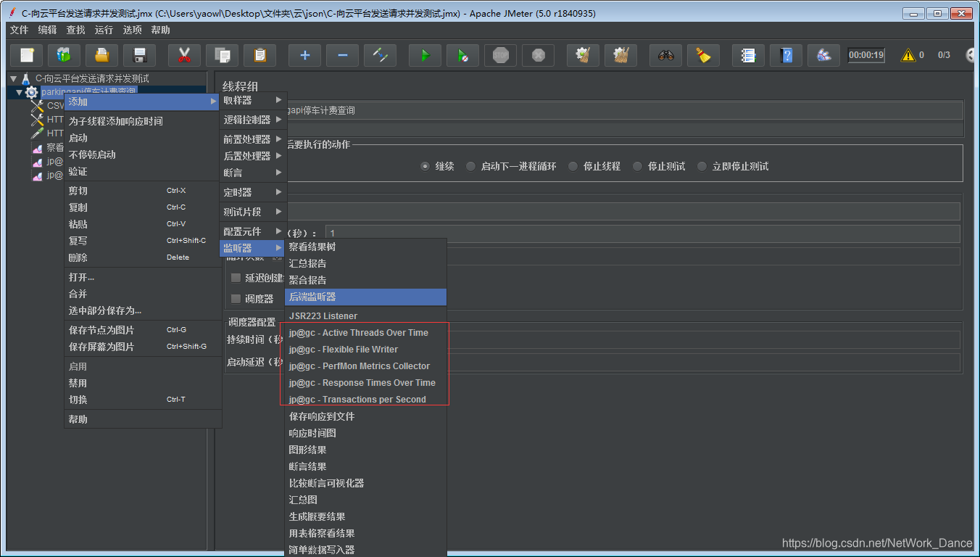This screenshot has width=980, height=557.
Task: Choose jp@gc - Transactions per Second
Action: point(365,400)
